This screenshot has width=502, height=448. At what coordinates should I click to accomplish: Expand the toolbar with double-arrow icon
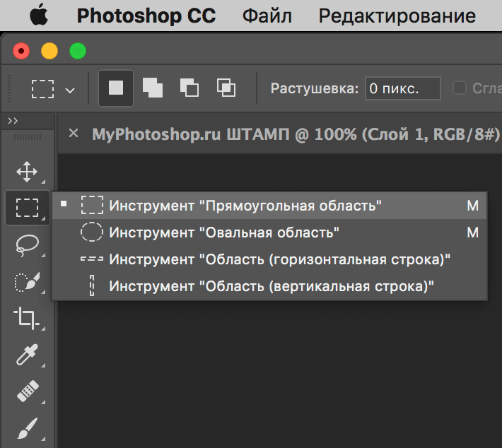tap(13, 121)
